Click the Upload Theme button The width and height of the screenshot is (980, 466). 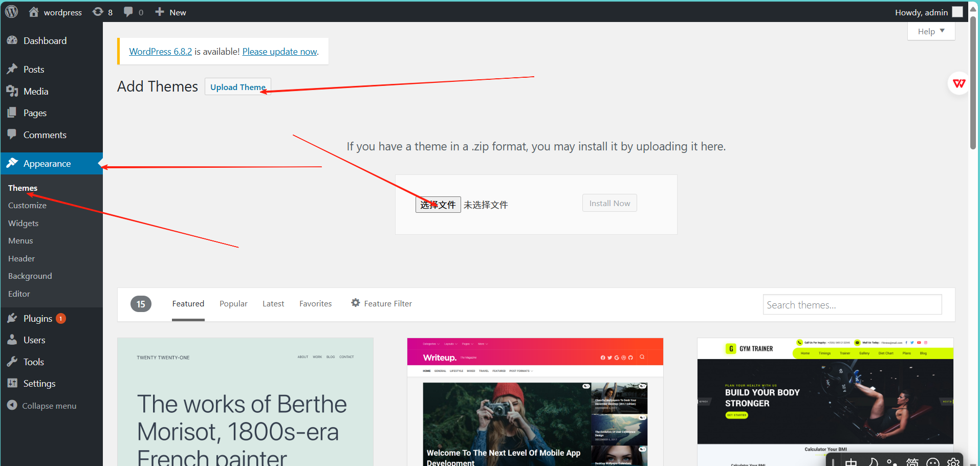click(x=238, y=86)
